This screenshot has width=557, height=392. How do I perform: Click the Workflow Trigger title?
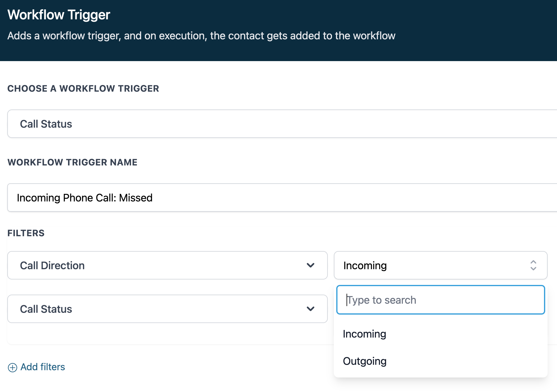(59, 15)
